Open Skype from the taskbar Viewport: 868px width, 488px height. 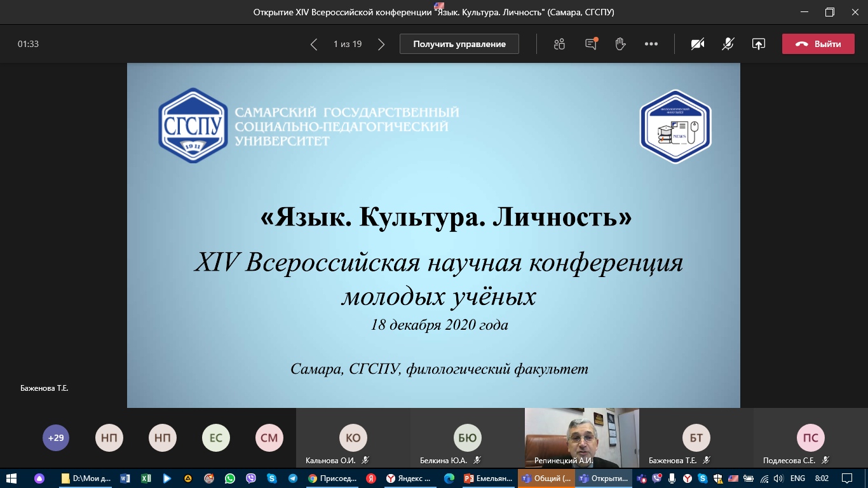click(272, 478)
